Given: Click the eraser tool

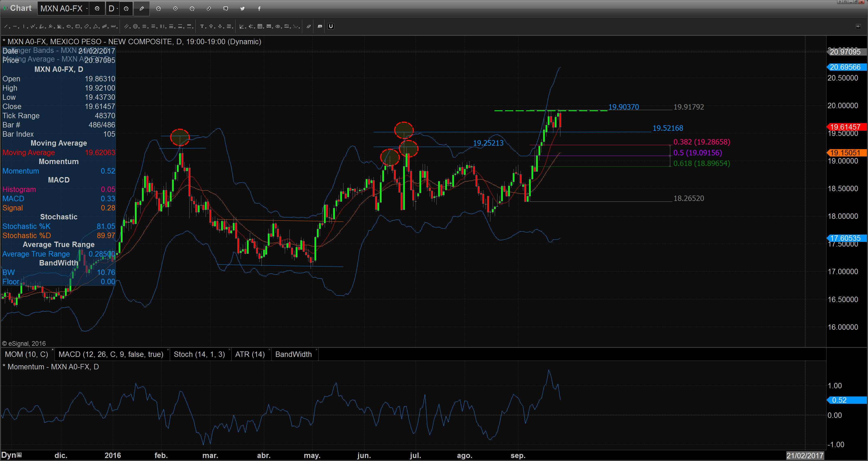Looking at the screenshot, I should [x=308, y=26].
